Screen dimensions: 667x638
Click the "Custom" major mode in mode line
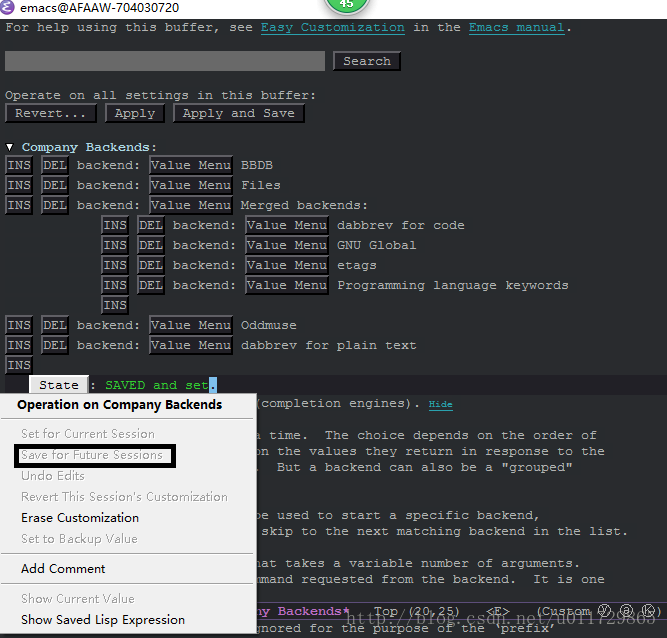[566, 611]
